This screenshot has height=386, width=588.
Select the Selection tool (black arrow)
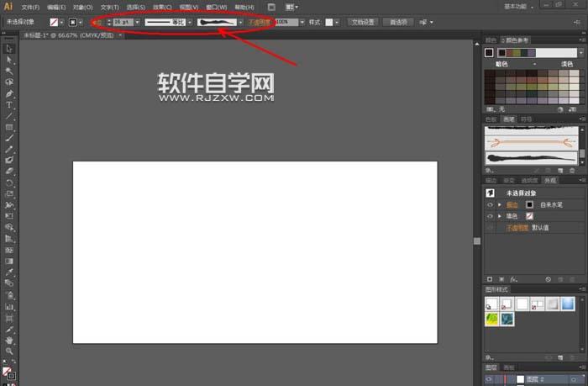coord(9,49)
